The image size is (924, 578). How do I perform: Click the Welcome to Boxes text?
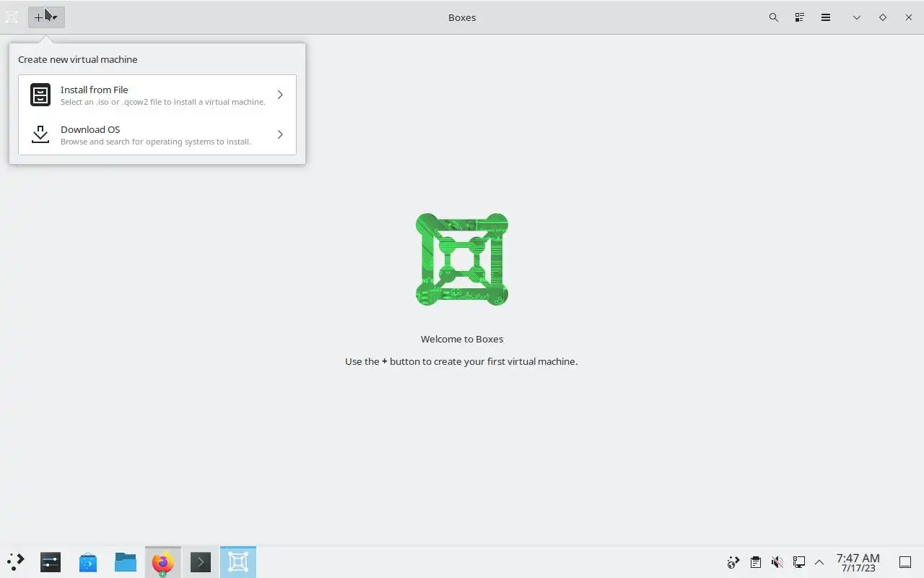point(462,339)
